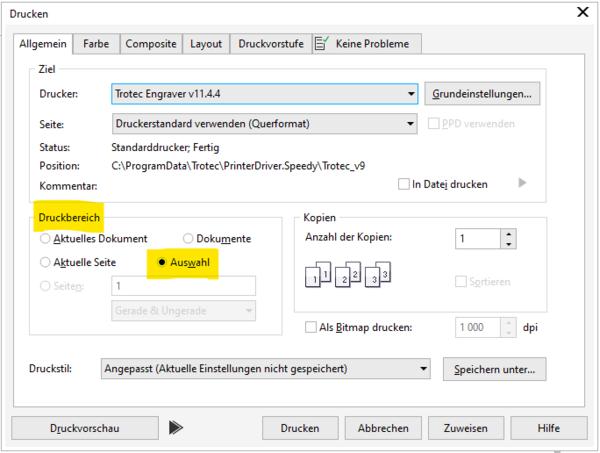This screenshot has height=453, width=600.
Task: Select the Aktuelles Dokument radio button
Action: click(x=45, y=239)
